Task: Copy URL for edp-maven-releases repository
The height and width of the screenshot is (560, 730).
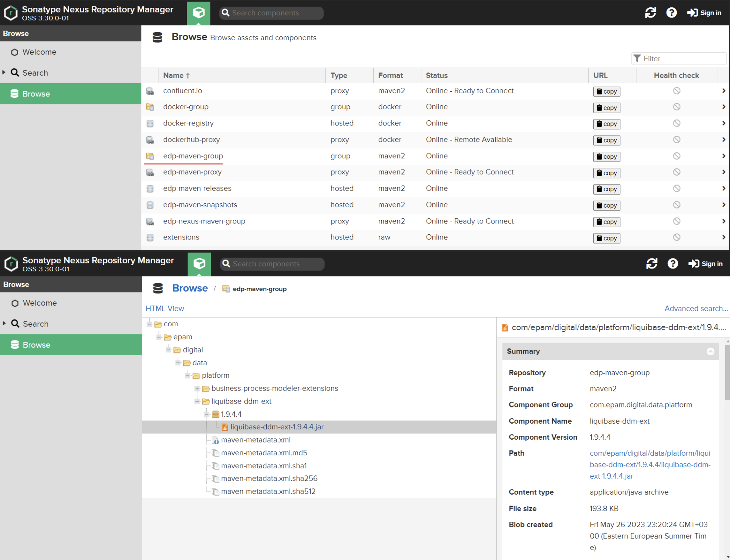Action: click(x=606, y=189)
